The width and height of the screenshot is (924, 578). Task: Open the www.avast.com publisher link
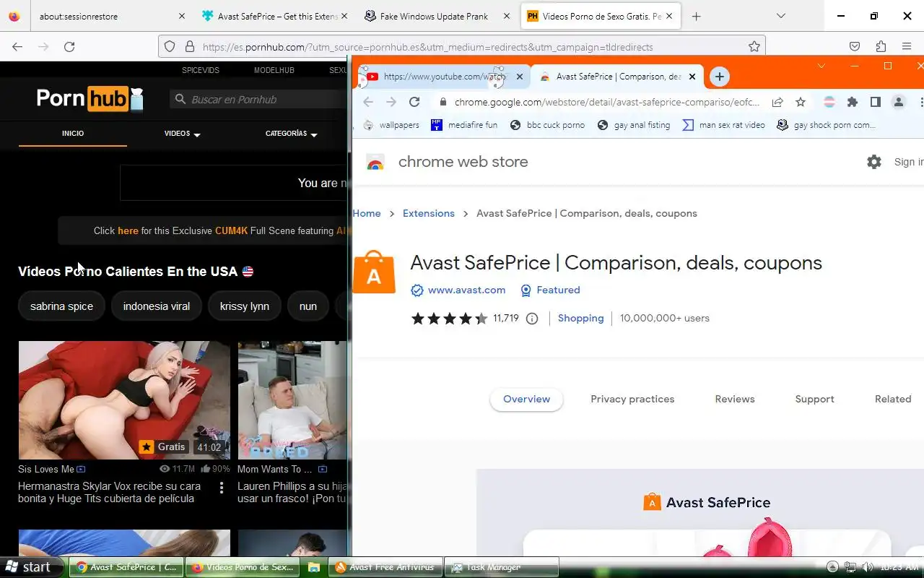(466, 290)
